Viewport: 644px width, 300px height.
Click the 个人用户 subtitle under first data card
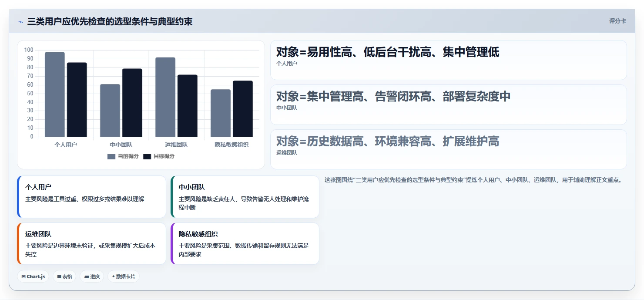coord(287,64)
